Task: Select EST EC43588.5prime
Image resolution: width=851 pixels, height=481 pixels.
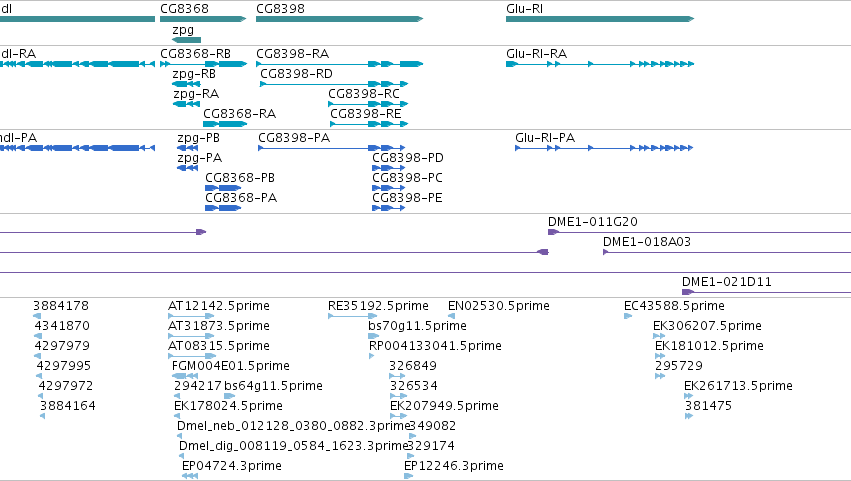Action: 674,306
